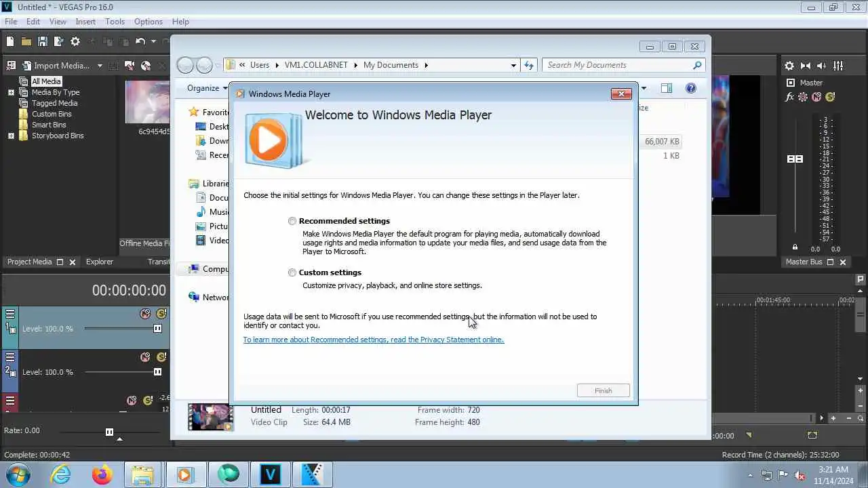Mute video track 2
Viewport: 868px width, 488px height.
click(x=145, y=357)
